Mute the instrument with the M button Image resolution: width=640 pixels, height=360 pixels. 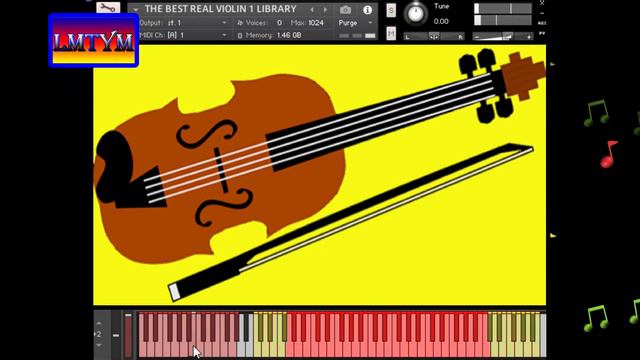391,33
